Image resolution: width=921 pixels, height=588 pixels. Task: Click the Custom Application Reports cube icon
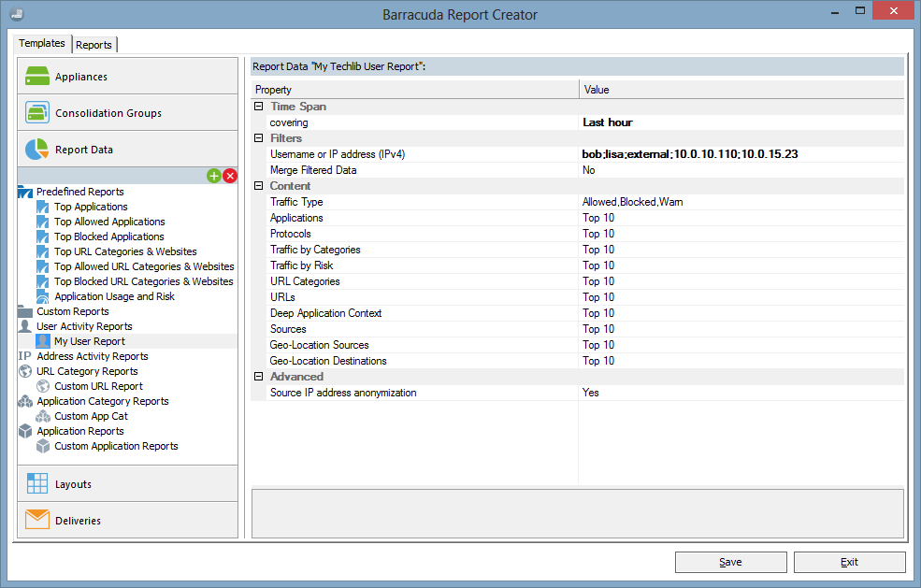pyautogui.click(x=43, y=446)
